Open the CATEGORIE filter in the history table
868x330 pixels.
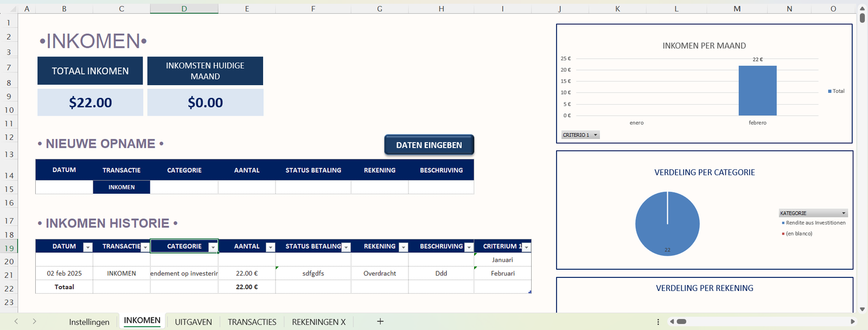tap(213, 247)
